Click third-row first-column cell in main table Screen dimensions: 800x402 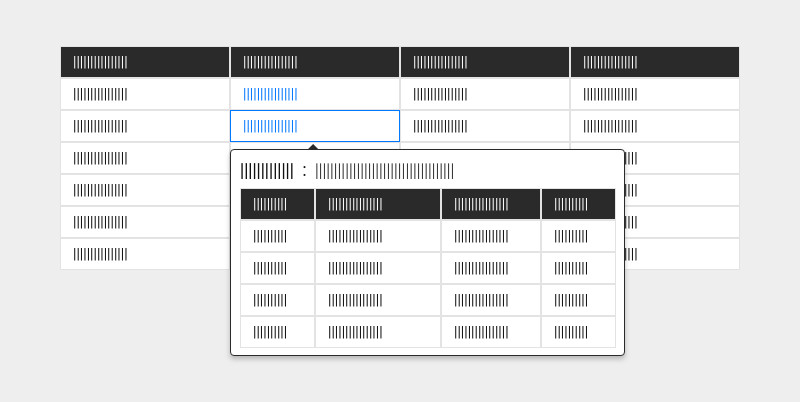point(100,158)
